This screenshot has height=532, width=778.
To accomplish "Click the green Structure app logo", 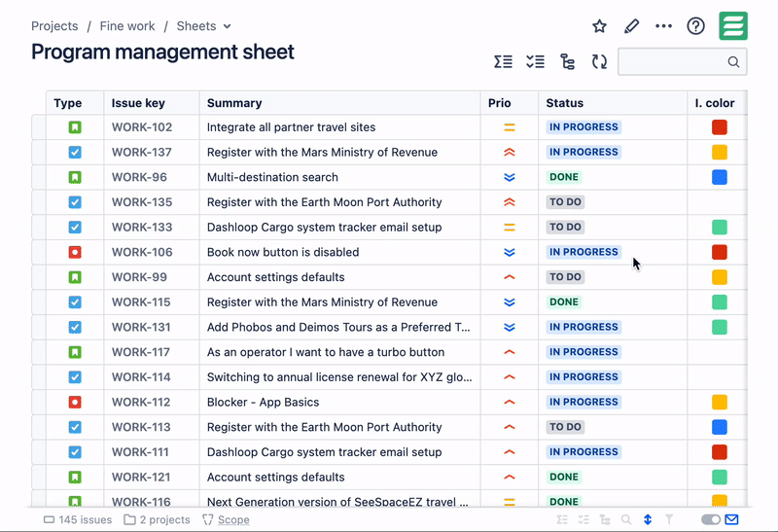I will [x=733, y=26].
